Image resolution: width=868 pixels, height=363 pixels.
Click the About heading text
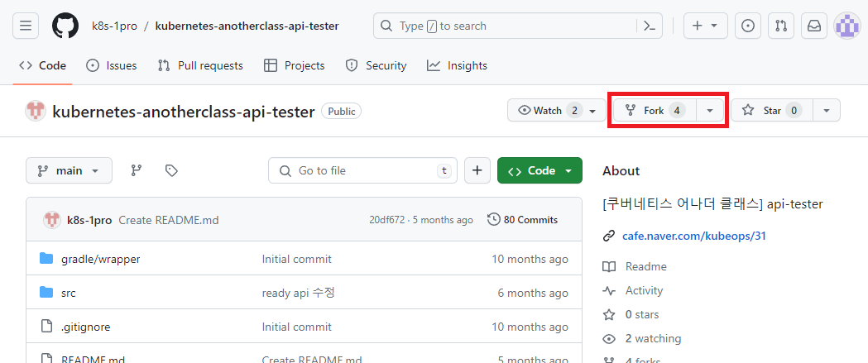(621, 171)
